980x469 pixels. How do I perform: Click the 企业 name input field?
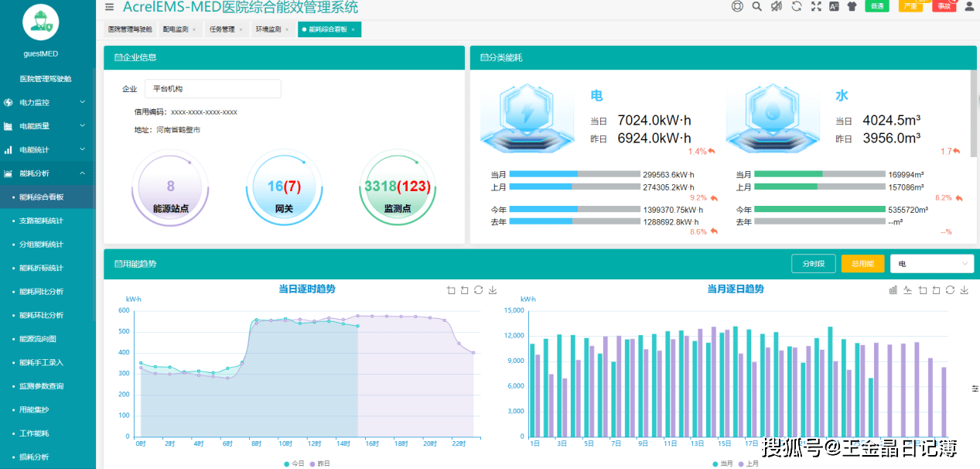click(x=213, y=89)
